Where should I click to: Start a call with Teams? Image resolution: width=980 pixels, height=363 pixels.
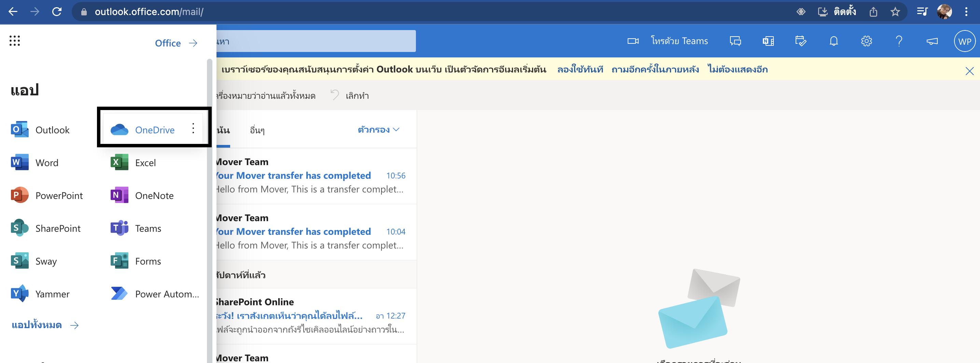(668, 41)
